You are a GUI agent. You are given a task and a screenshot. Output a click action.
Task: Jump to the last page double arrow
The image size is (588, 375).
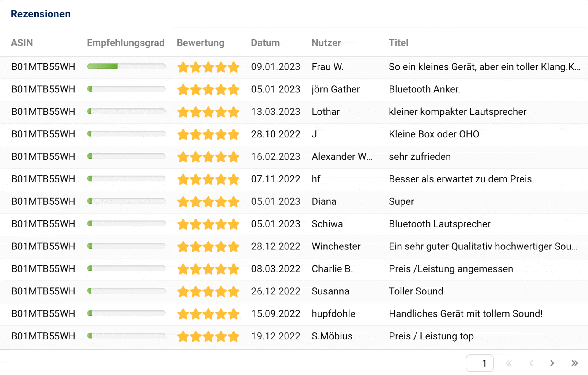pos(575,363)
